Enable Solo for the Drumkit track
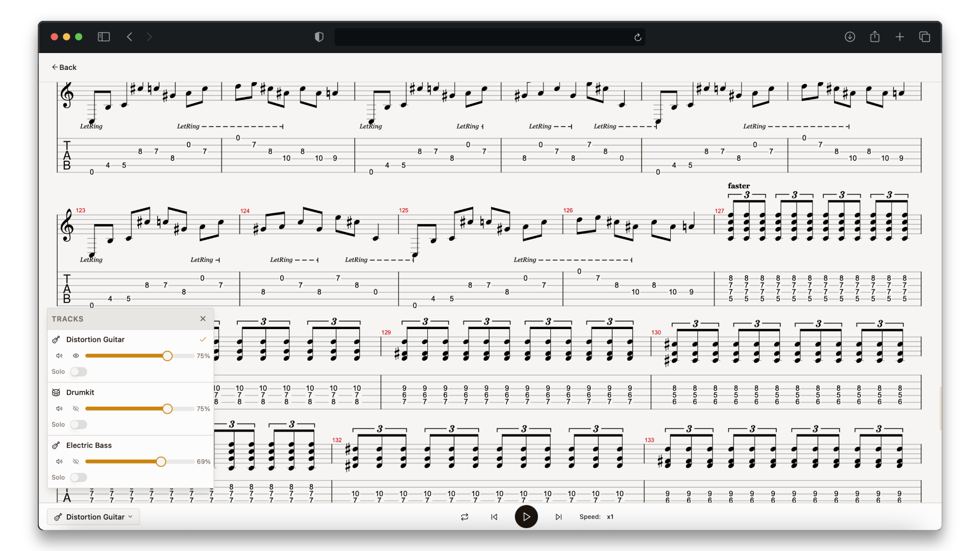Screen dimensions: 980x551 pos(78,424)
